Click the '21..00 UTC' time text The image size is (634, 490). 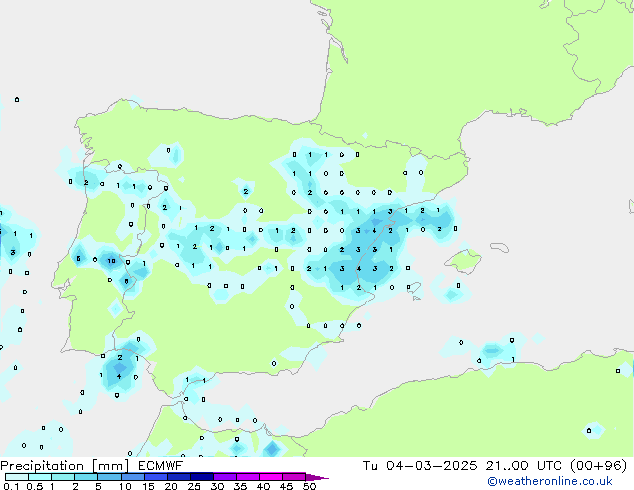pyautogui.click(x=524, y=466)
